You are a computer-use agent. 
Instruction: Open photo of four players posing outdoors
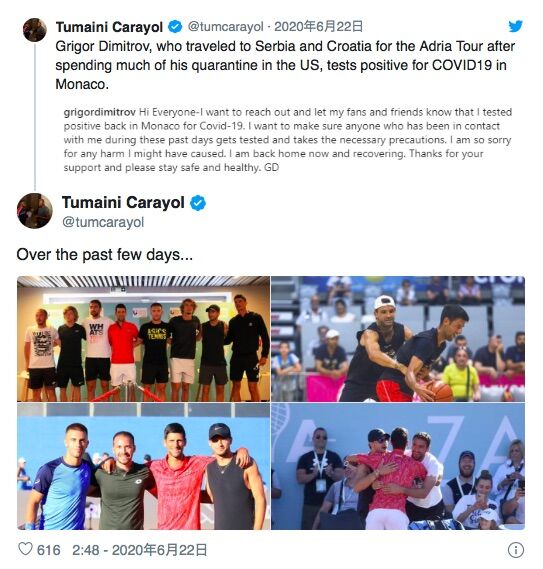point(143,466)
